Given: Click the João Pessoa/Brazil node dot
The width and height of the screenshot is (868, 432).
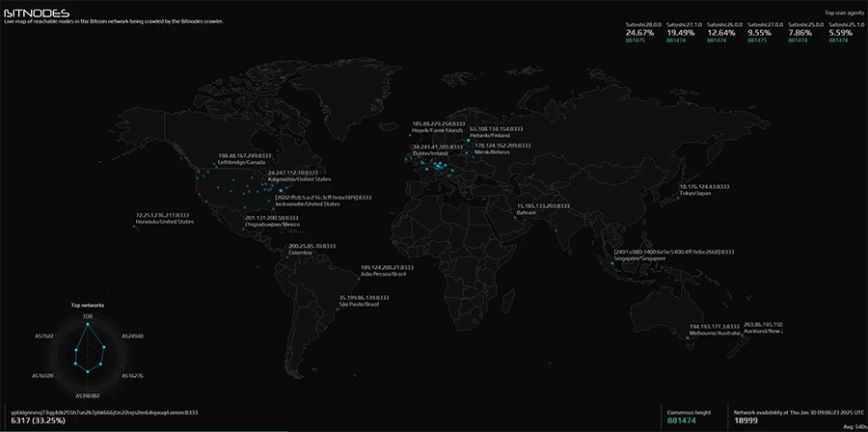Looking at the screenshot, I should [x=360, y=279].
